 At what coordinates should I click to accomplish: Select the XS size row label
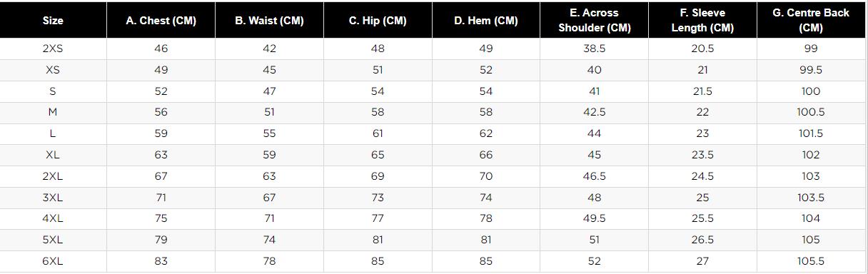53,70
